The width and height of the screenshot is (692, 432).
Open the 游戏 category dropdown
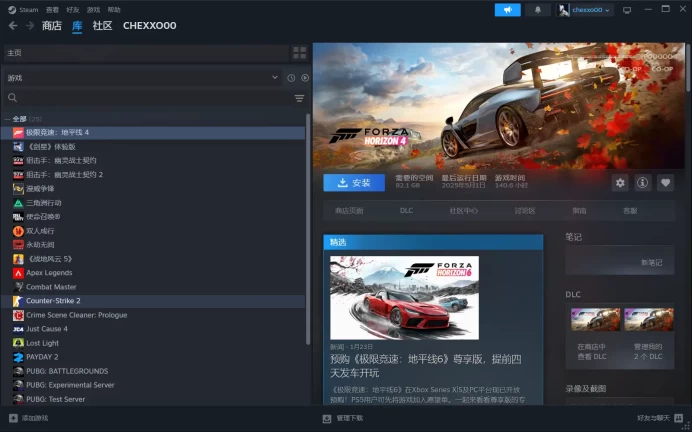[x=143, y=78]
